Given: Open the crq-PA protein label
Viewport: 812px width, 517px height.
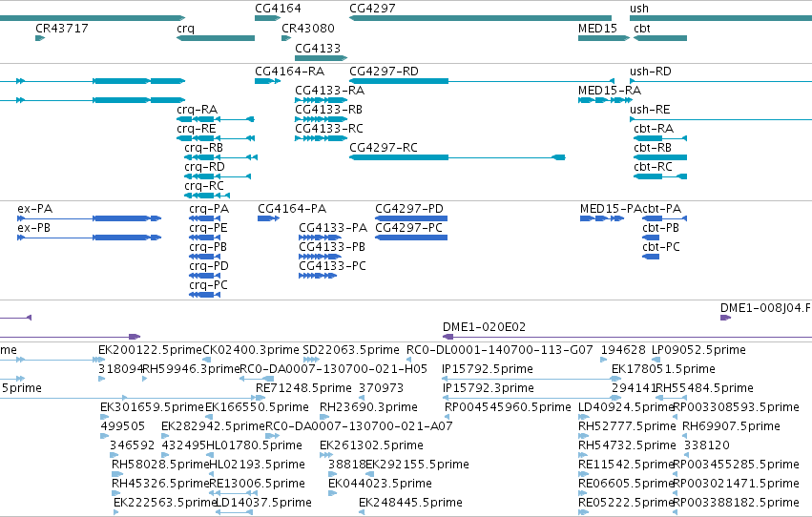Looking at the screenshot, I should pyautogui.click(x=209, y=209).
